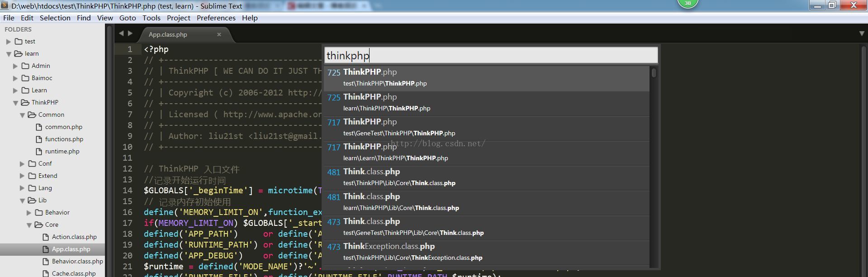Click the test folder icon
868x277 pixels.
click(19, 41)
